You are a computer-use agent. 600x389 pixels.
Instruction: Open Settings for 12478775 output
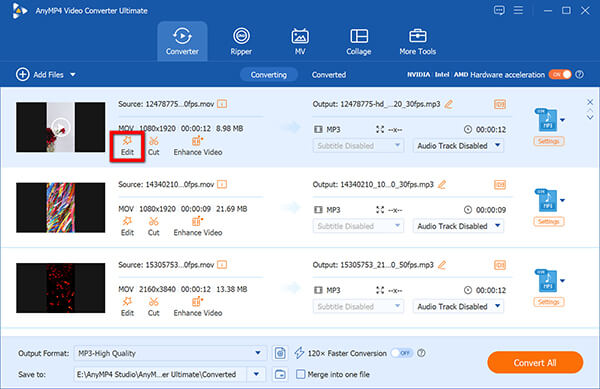548,141
